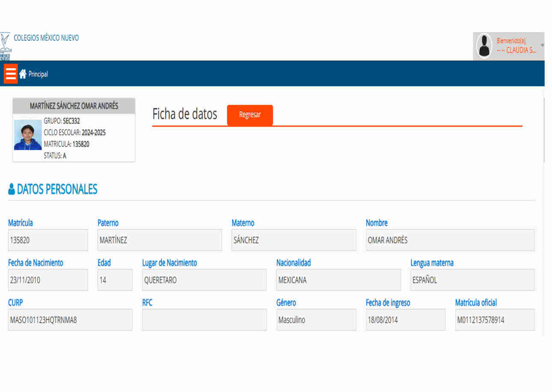Viewport: 552px width, 392px height.
Task: Open the hamburger menu icon
Action: tap(10, 74)
